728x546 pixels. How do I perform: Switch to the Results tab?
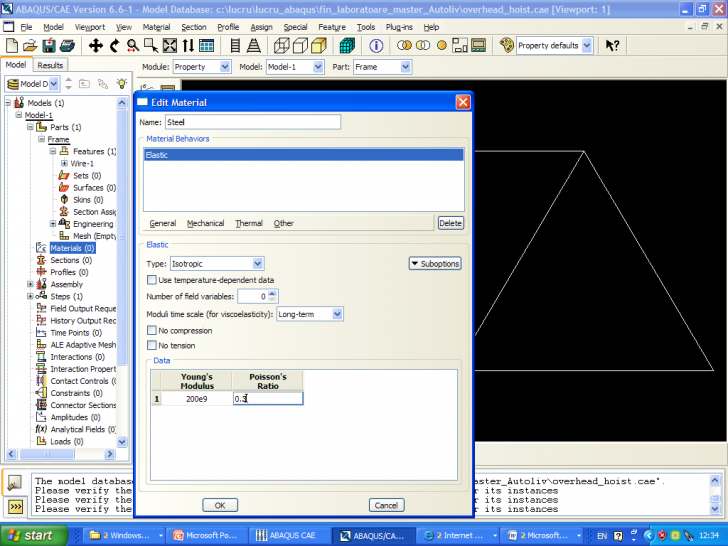pos(50,65)
